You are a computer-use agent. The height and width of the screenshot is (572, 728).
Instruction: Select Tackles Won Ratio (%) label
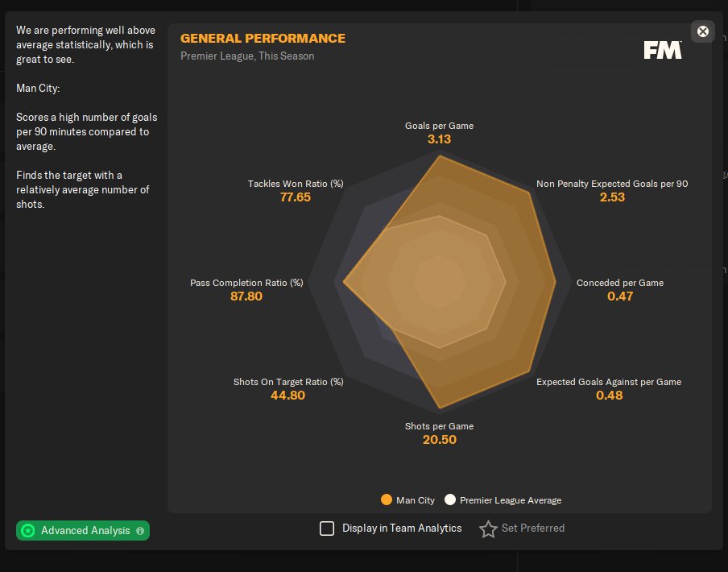[x=296, y=184]
